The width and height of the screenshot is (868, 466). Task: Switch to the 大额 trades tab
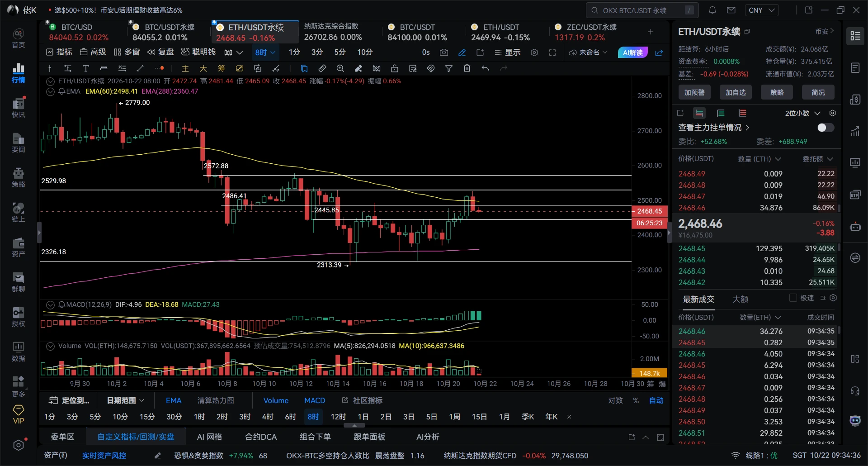(741, 299)
